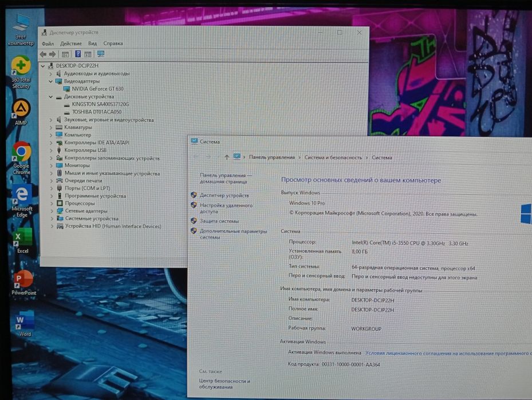Open Диспетчер устройств link in System window
The width and height of the screenshot is (532, 400).
point(224,195)
